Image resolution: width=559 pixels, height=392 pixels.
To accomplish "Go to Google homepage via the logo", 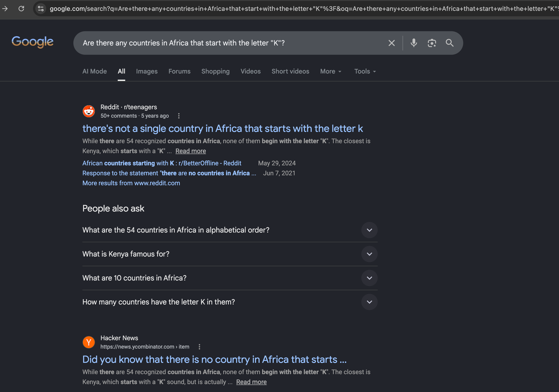I will (x=33, y=42).
